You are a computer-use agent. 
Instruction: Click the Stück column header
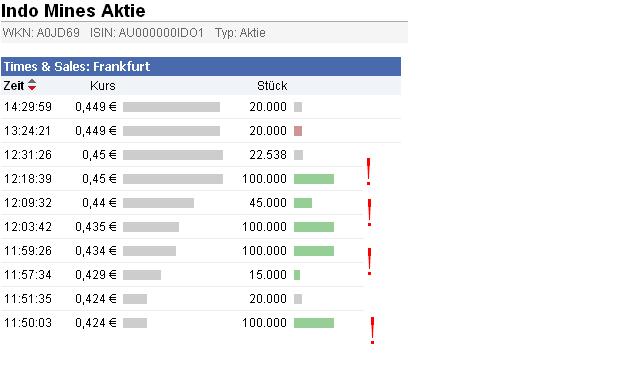272,86
